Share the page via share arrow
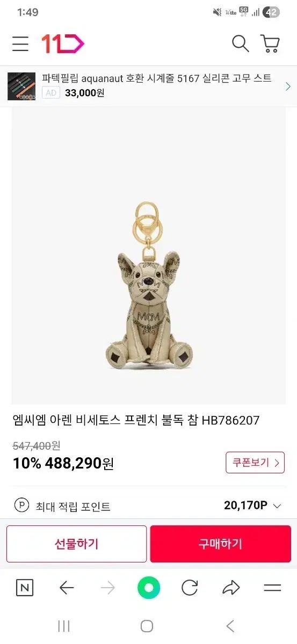The width and height of the screenshot is (297, 644). click(x=231, y=588)
